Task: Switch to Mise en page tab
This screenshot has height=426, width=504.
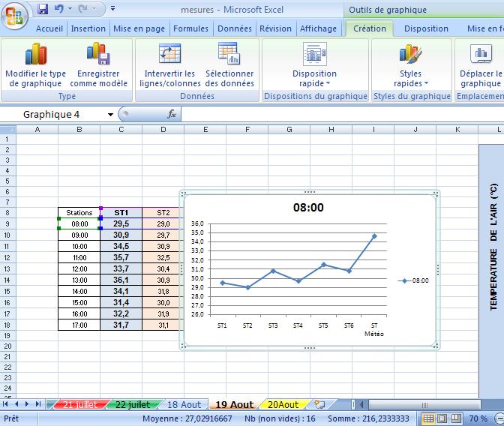Action: click(139, 28)
